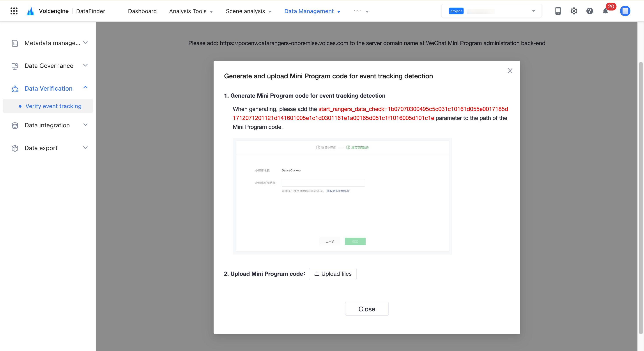Open the Analysis Tools menu
The image size is (644, 351).
click(x=191, y=11)
